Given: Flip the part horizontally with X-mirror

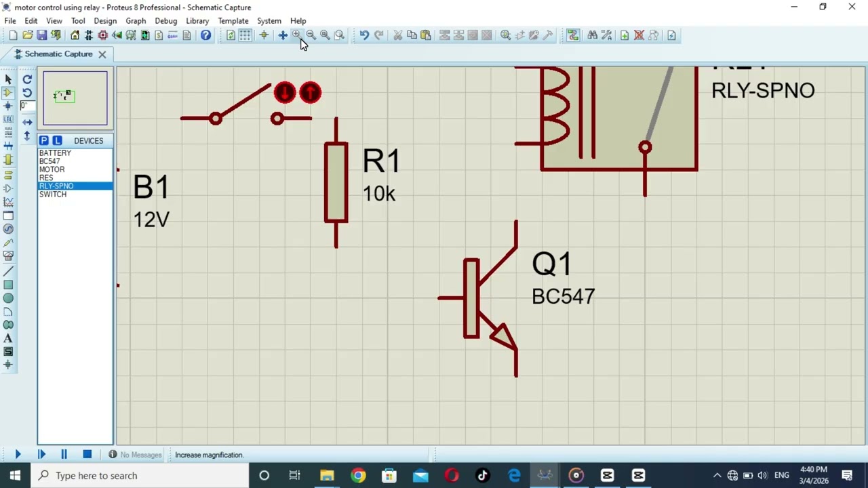Looking at the screenshot, I should click(x=27, y=122).
